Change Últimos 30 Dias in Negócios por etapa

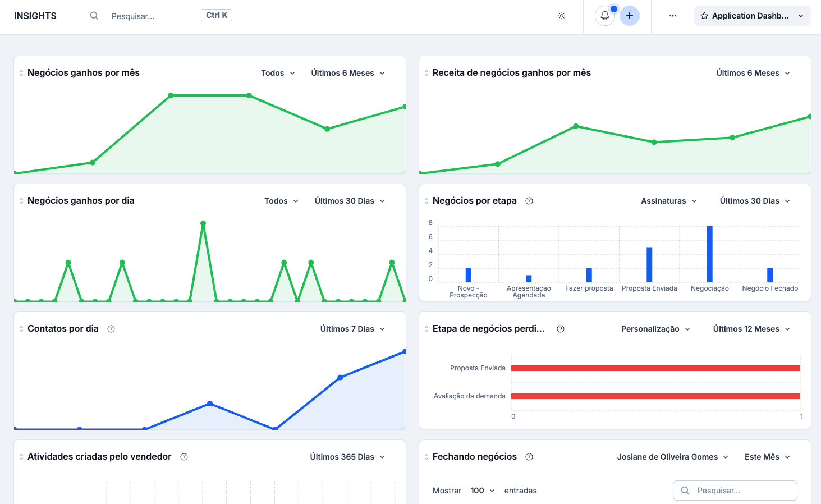(x=755, y=201)
